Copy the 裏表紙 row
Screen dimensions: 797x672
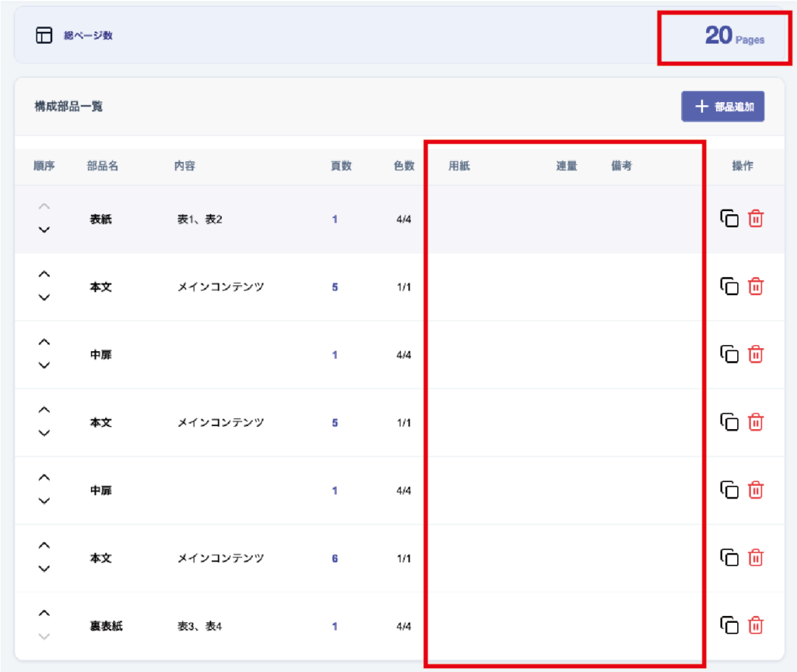pyautogui.click(x=729, y=625)
